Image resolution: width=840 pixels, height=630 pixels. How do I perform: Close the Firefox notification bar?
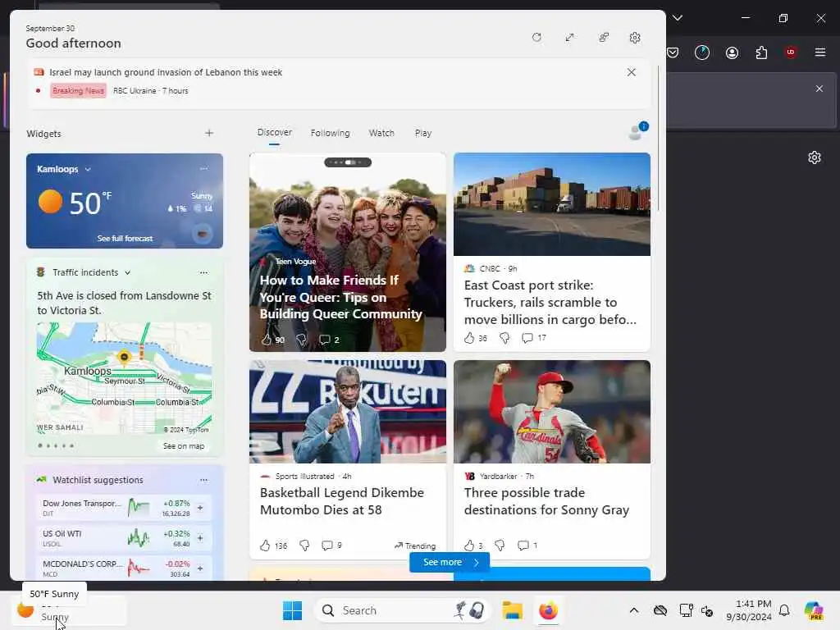pyautogui.click(x=819, y=89)
